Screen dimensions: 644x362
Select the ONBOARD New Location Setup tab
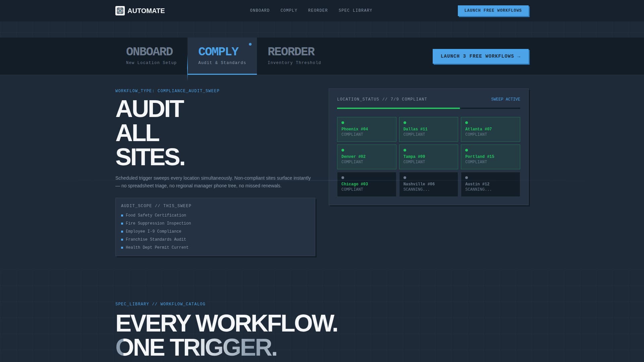tap(149, 56)
